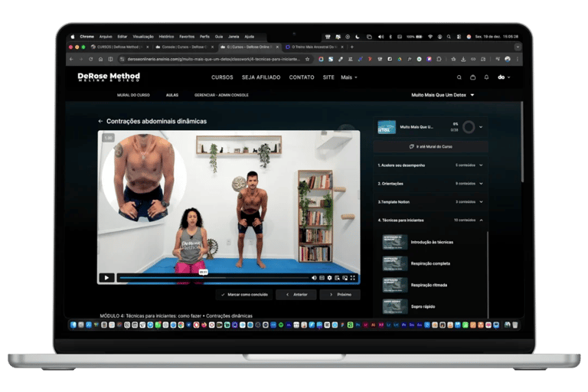Open the SEJA AFILIADO nav link

(261, 77)
